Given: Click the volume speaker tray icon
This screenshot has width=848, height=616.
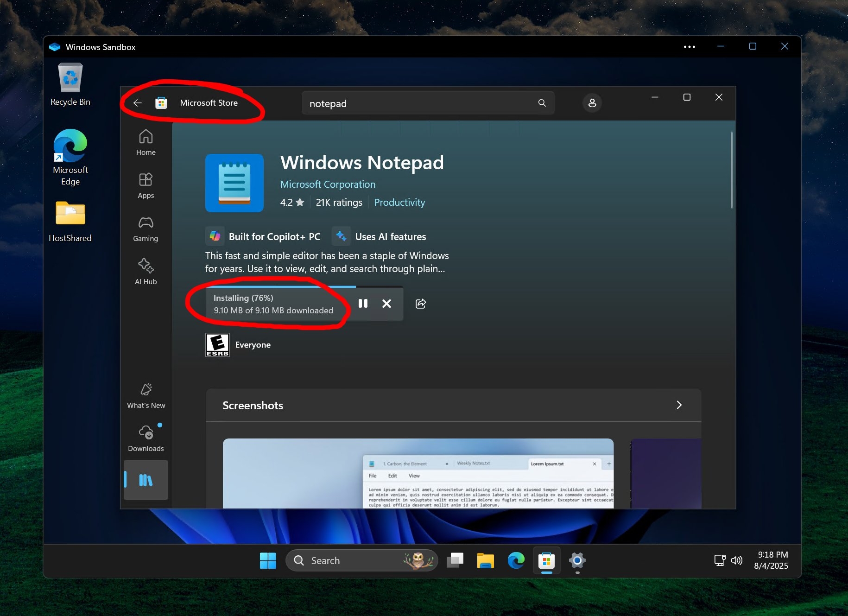Looking at the screenshot, I should (x=737, y=560).
